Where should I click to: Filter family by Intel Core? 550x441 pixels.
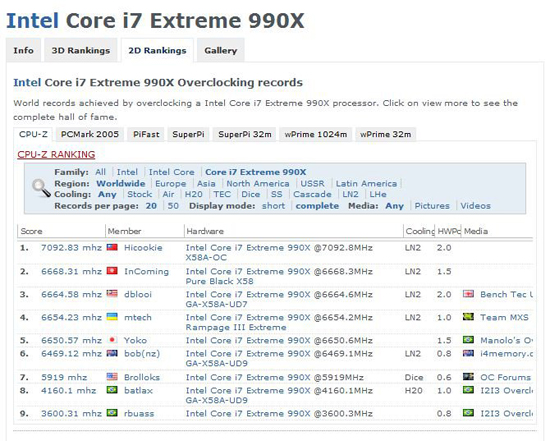point(171,172)
